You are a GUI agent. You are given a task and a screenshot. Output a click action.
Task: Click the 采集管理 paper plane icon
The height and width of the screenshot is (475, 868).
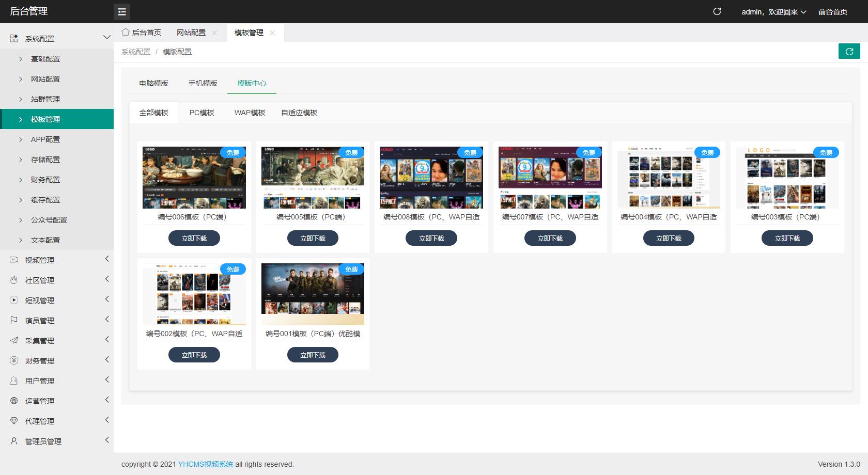tap(14, 340)
